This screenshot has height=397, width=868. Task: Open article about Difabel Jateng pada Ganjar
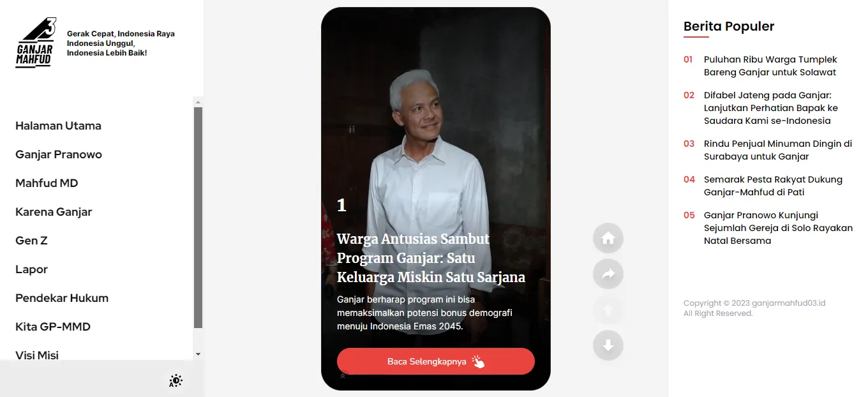771,108
